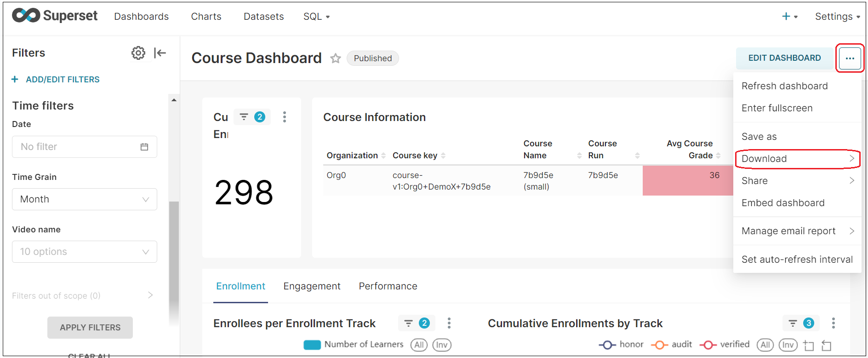Switch to the Engagement tab
This screenshot has width=868, height=358.
[x=312, y=286]
